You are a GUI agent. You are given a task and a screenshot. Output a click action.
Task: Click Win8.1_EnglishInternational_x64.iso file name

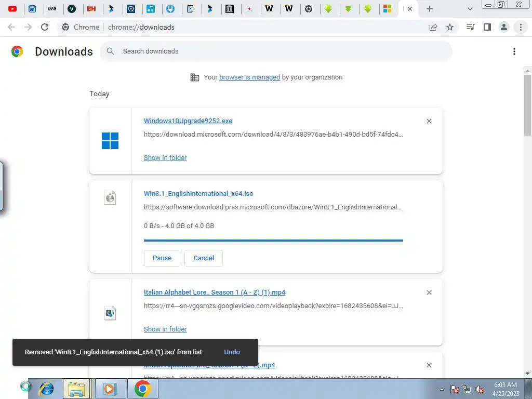(x=198, y=194)
